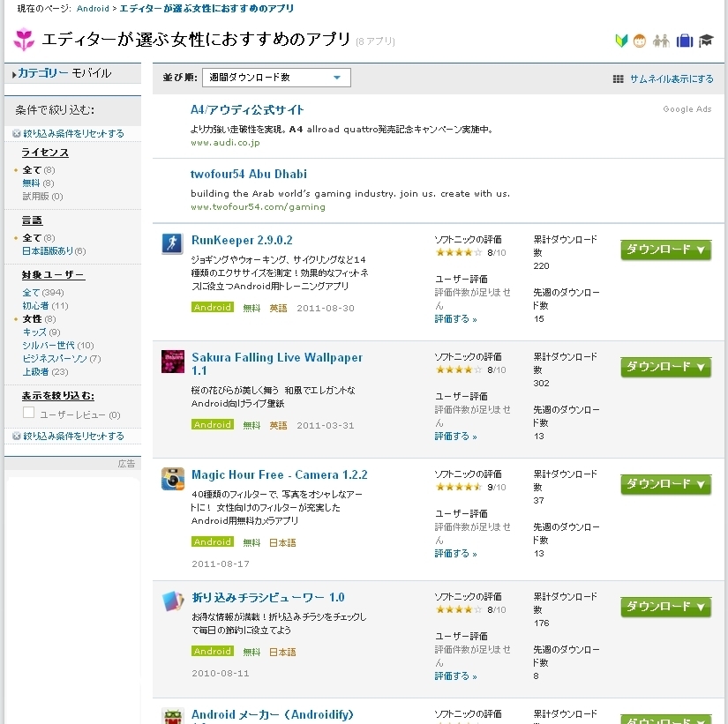Screen dimensions: 728x724
Task: Click 評価する for Magic Hour Free
Action: (455, 554)
